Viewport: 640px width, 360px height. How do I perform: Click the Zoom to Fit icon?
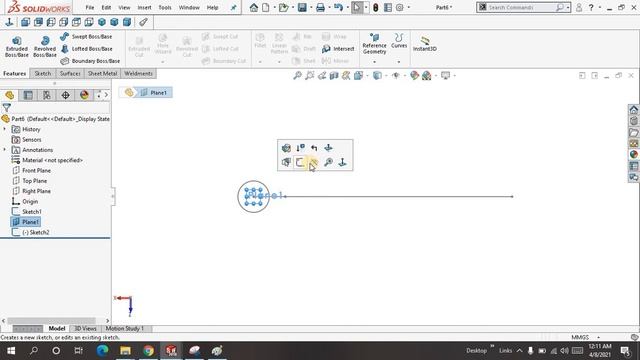coord(297,76)
